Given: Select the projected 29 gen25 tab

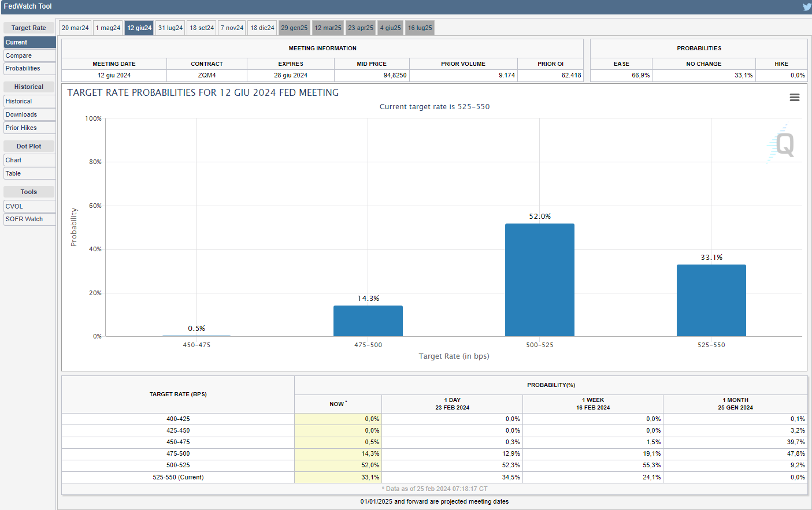Looking at the screenshot, I should click(x=294, y=28).
